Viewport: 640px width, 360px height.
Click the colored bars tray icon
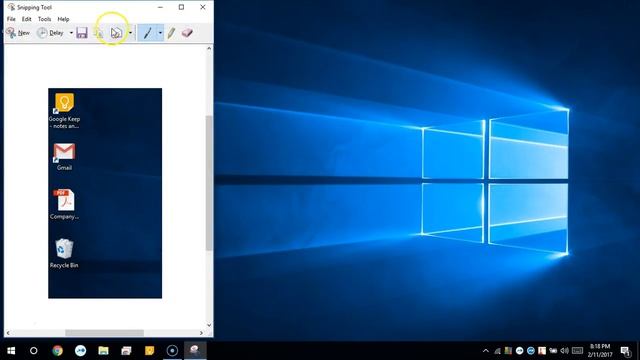tap(508, 351)
